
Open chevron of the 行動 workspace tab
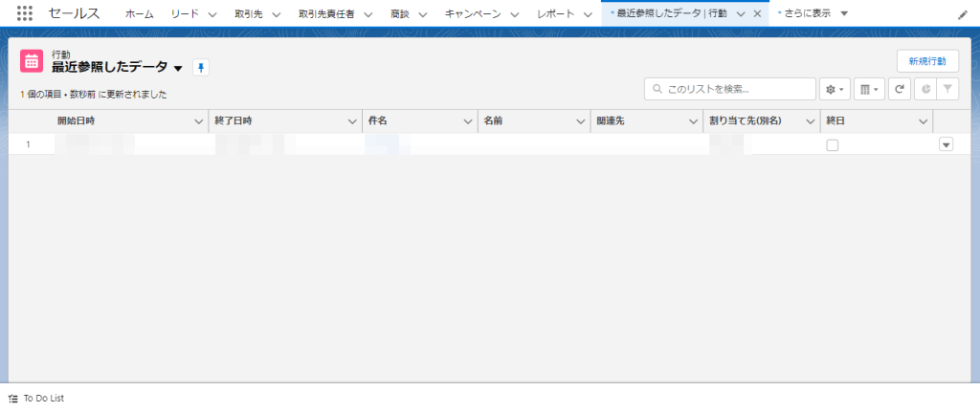741,14
